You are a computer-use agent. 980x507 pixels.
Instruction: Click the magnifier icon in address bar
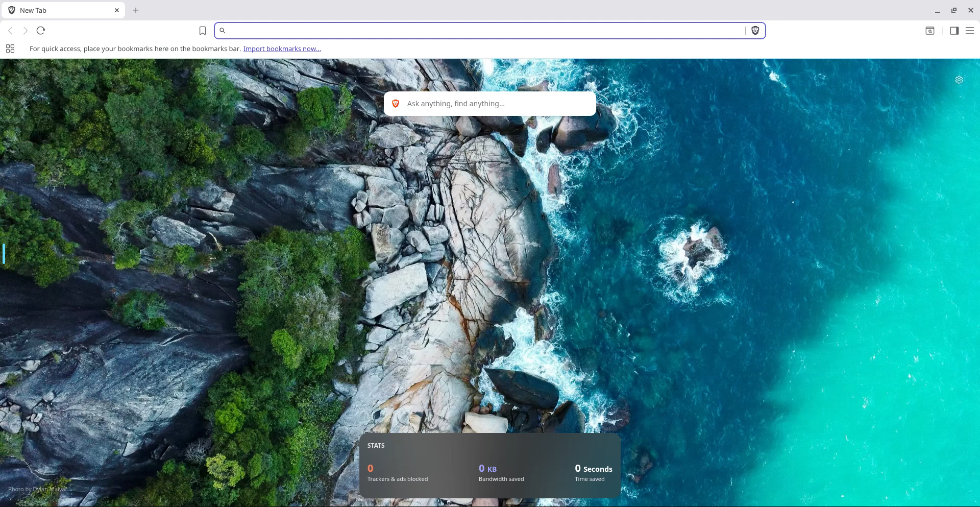click(x=223, y=31)
